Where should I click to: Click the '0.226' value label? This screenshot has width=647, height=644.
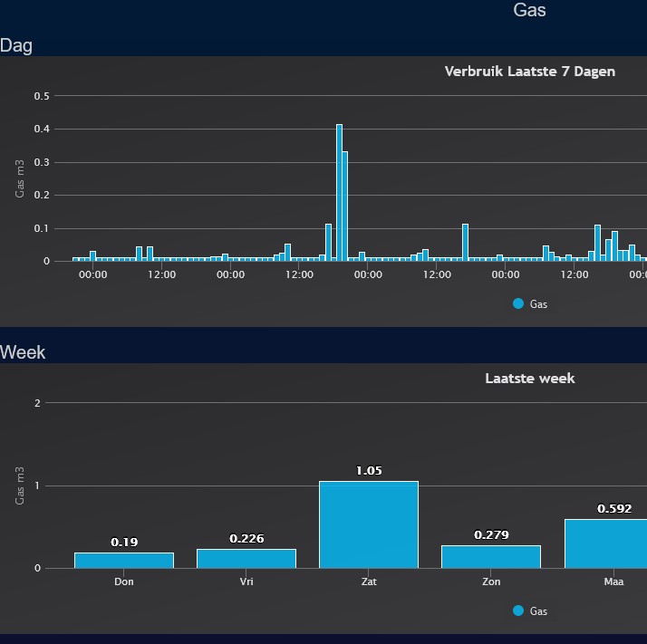[x=246, y=538]
